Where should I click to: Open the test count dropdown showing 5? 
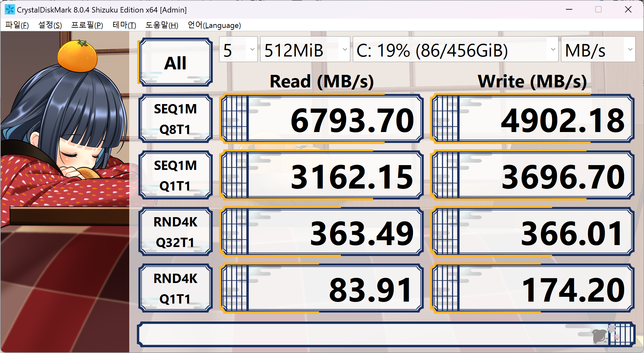(x=238, y=49)
